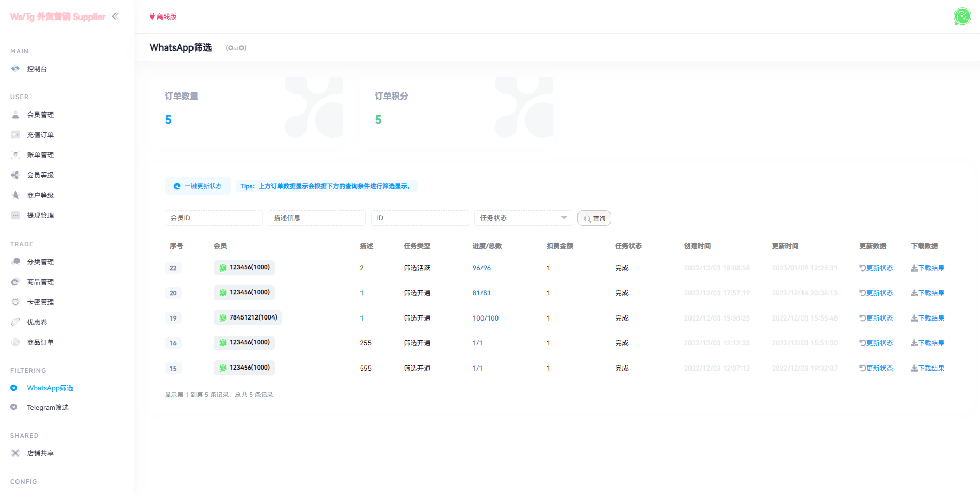Select 卡密管理 from the sidebar
This screenshot has width=980, height=494.
[x=40, y=302]
